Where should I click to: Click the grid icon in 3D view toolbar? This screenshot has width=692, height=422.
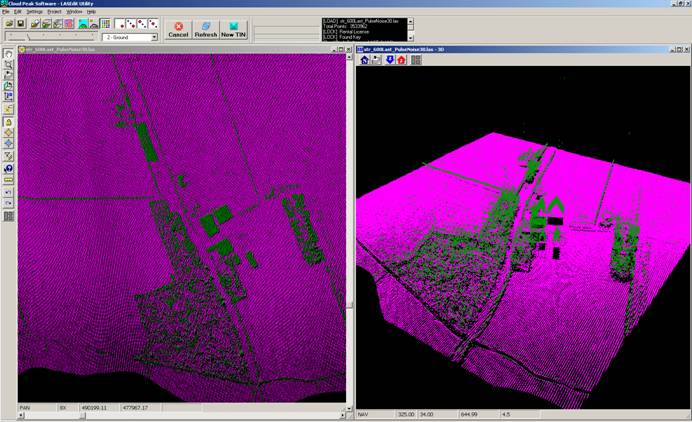(416, 60)
